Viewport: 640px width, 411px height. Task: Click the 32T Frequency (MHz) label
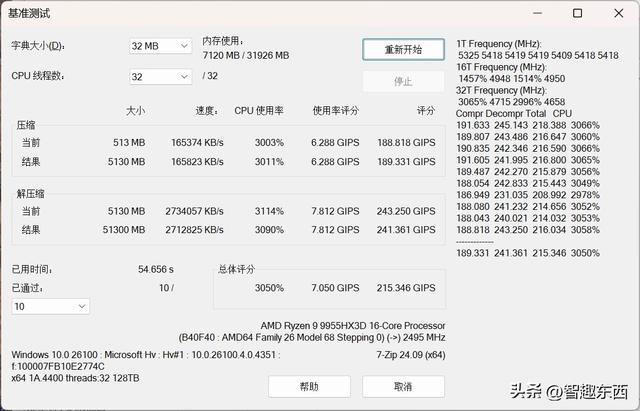[x=501, y=90]
